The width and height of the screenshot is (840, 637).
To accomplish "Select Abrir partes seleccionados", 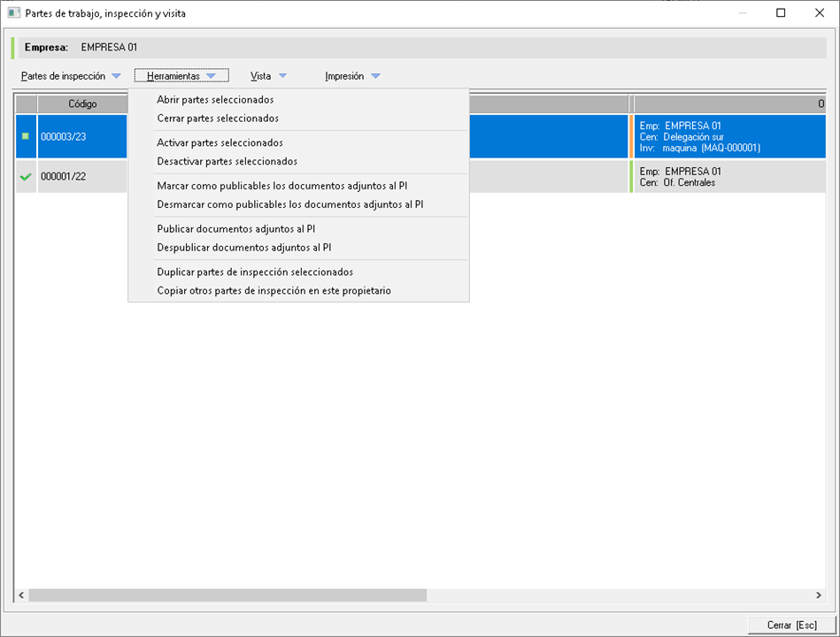I will pyautogui.click(x=215, y=100).
